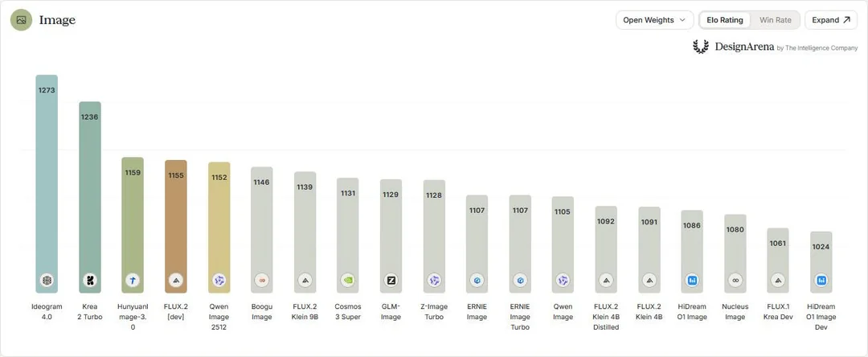Click the brown FLUX.2 [dev] bar

point(176,227)
